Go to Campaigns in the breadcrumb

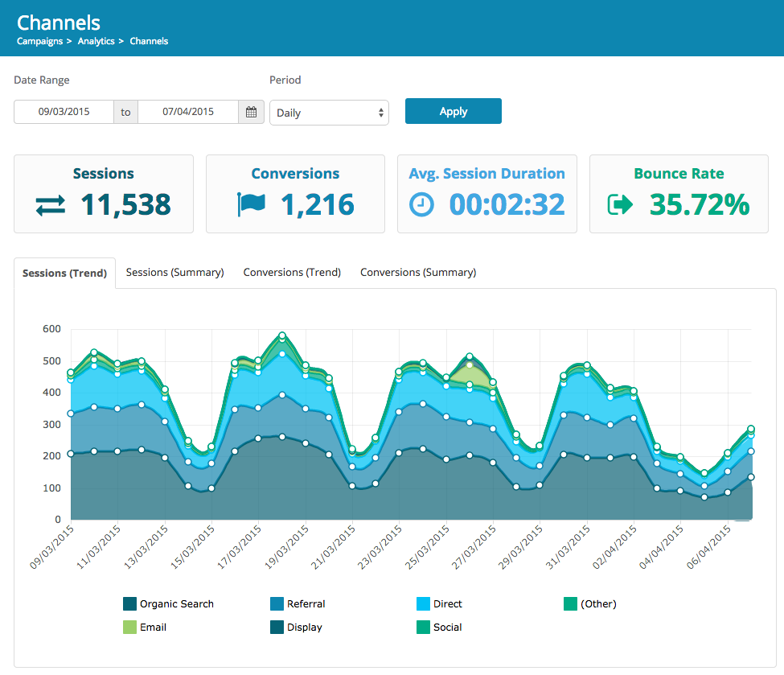[39, 41]
